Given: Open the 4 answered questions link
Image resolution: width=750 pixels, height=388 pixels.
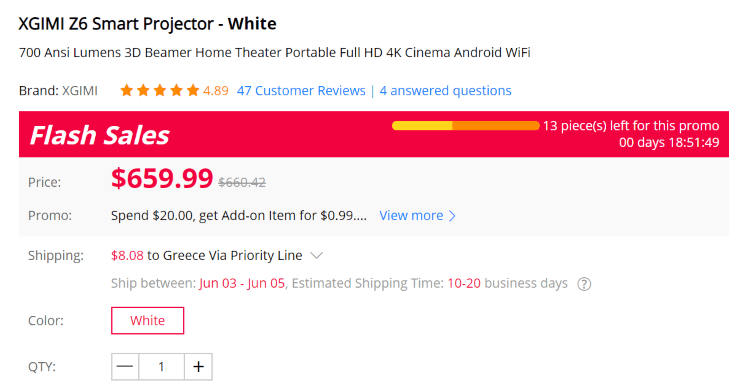Looking at the screenshot, I should click(x=445, y=91).
